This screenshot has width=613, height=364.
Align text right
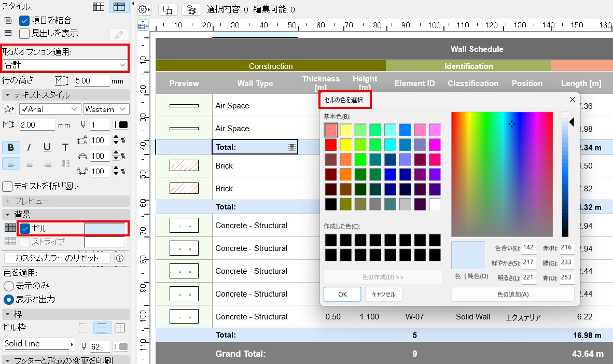(x=47, y=163)
